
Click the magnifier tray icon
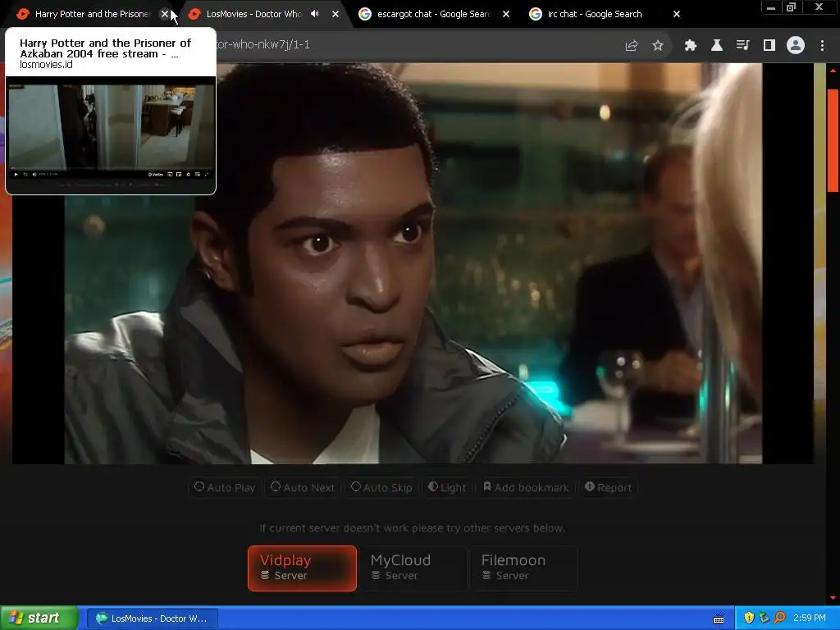779,619
